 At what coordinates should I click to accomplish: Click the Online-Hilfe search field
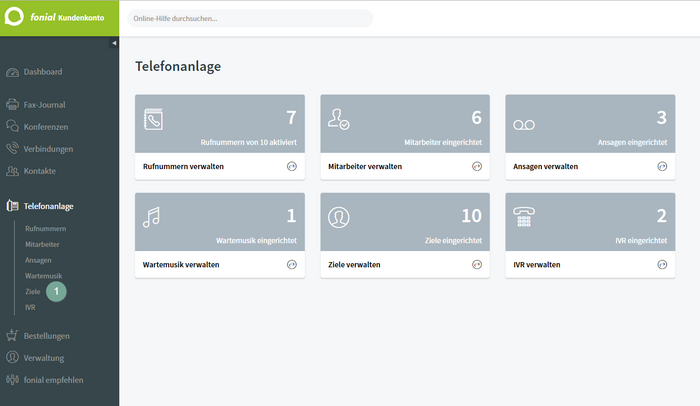coord(250,18)
